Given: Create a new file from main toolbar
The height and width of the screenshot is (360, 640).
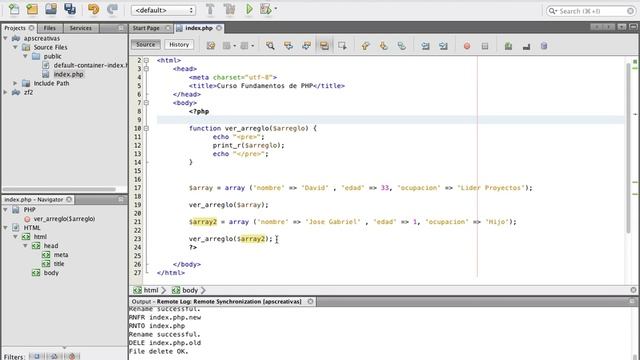Looking at the screenshot, I should coord(14,9).
